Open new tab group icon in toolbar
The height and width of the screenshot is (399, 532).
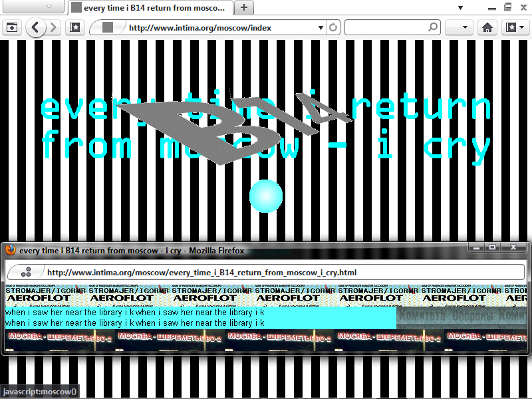coord(12,27)
